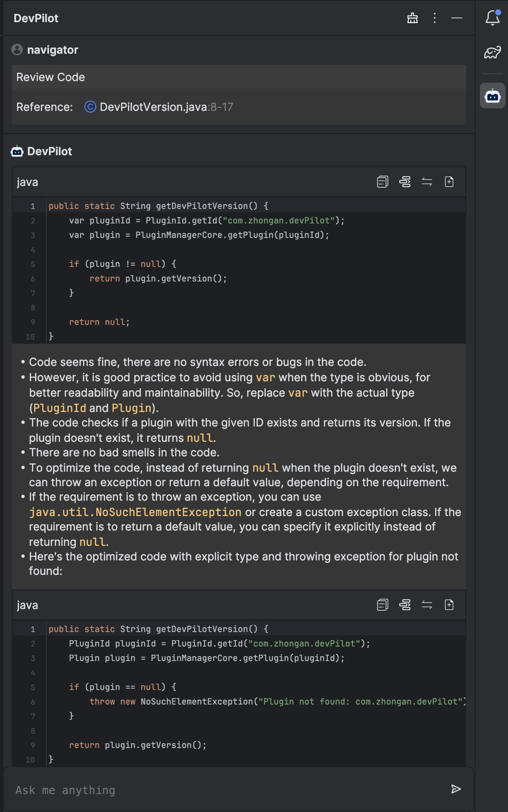Create new file from first java block

(449, 182)
